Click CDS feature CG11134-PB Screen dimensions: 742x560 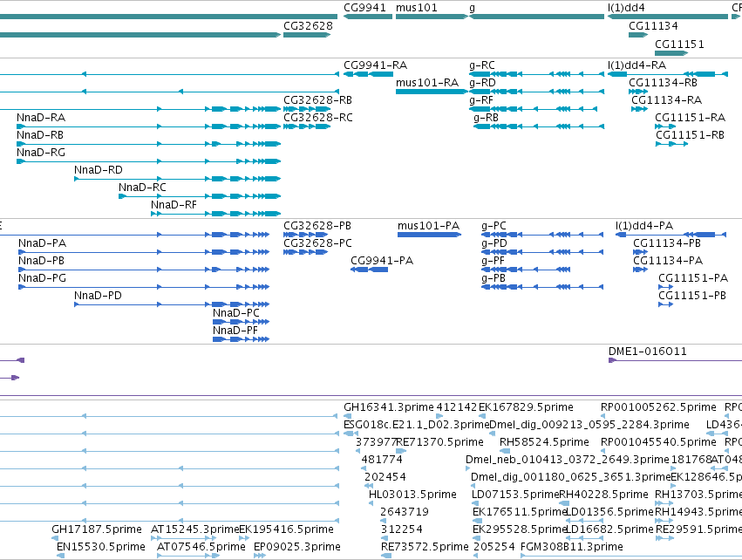tap(667, 243)
